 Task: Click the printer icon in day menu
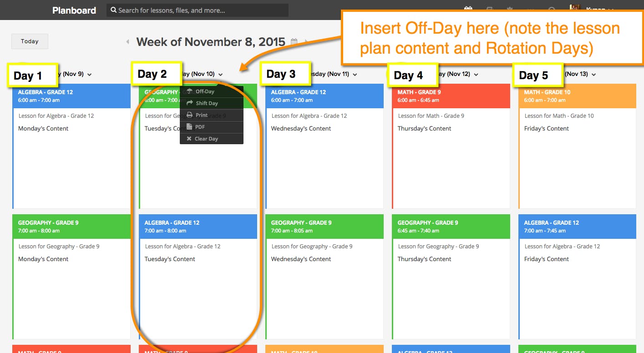click(x=189, y=115)
